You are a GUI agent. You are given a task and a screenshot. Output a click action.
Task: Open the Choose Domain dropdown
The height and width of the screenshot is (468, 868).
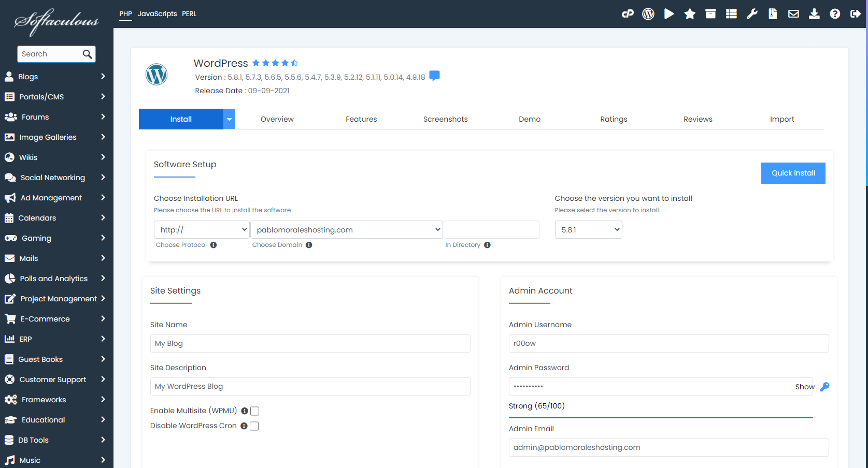pos(346,229)
